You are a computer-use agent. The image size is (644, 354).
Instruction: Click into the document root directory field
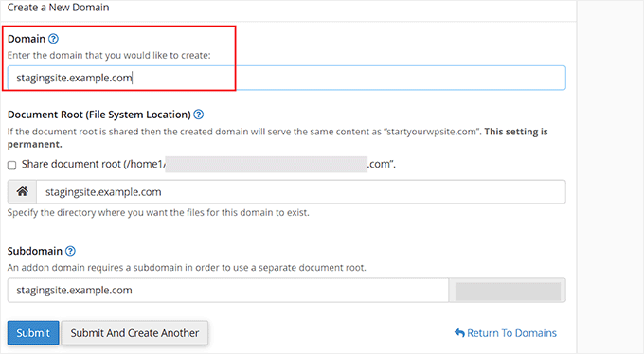(301, 191)
